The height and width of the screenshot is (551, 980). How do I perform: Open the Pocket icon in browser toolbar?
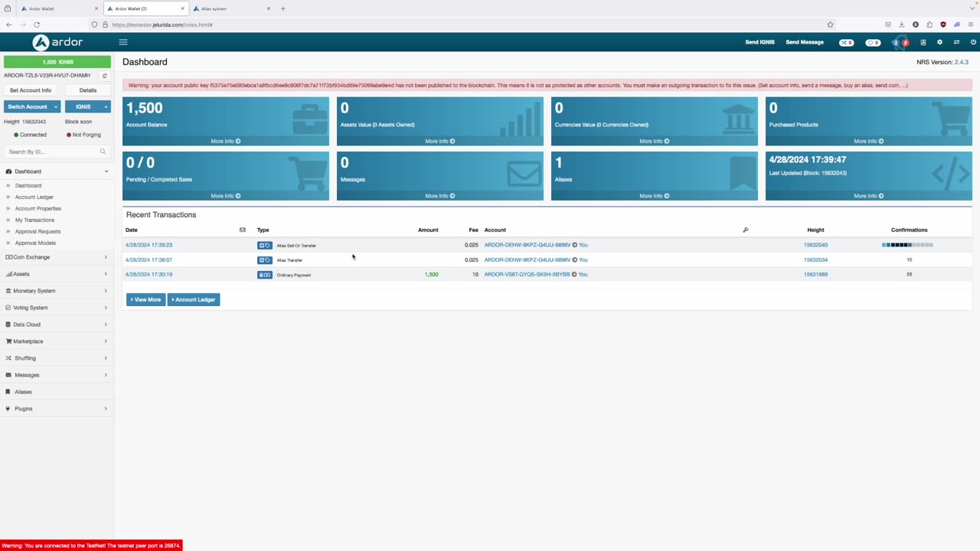(888, 24)
